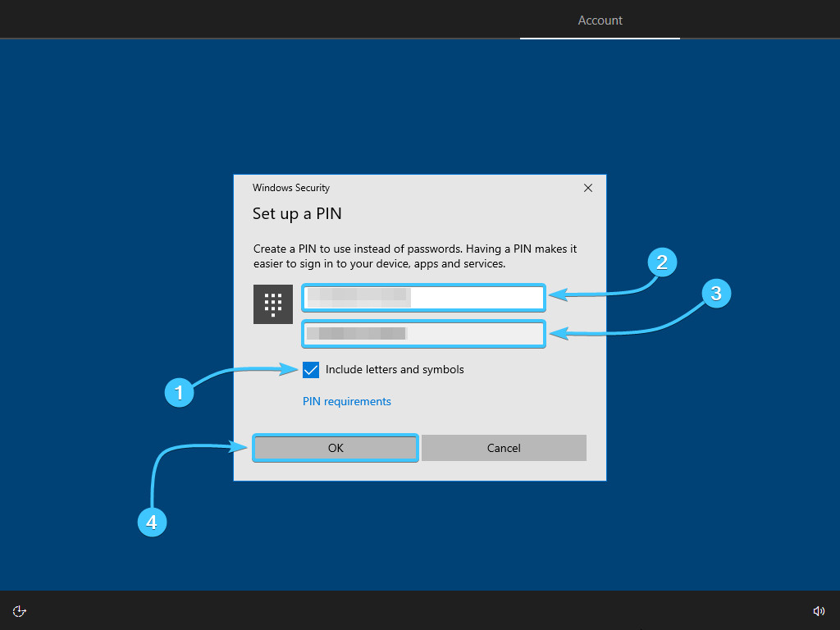Click the numbered badge 1 marker
This screenshot has width=840, height=630.
(x=178, y=392)
